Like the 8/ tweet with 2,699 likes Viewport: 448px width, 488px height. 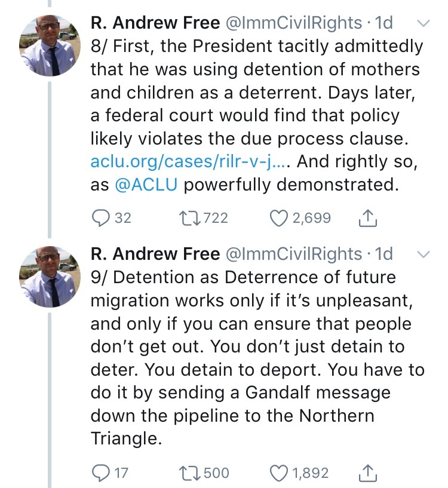(279, 218)
